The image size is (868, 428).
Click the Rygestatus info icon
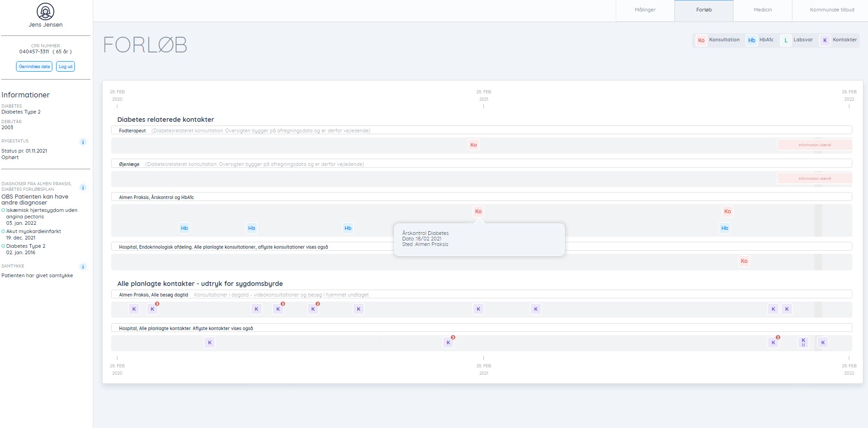coord(83,142)
